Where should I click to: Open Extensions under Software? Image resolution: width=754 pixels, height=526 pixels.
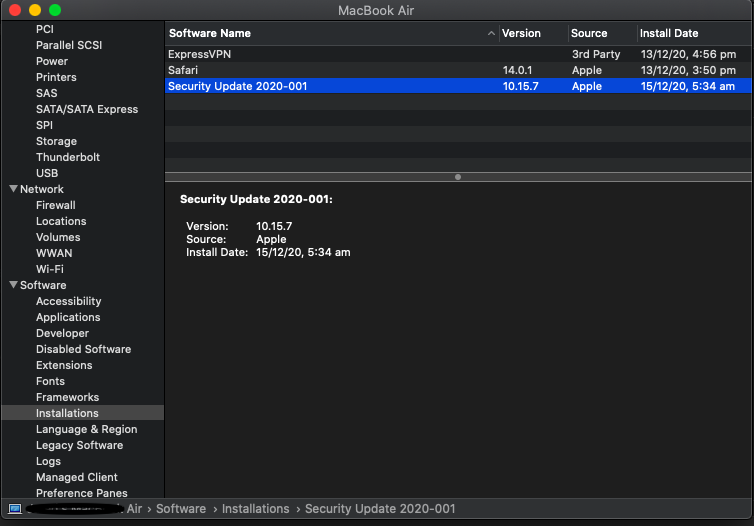(64, 365)
